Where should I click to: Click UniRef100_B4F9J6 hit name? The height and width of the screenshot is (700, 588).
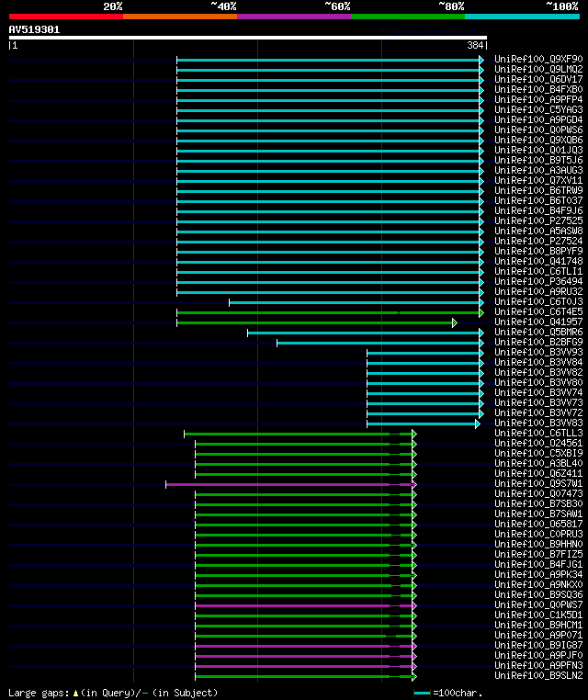click(538, 210)
